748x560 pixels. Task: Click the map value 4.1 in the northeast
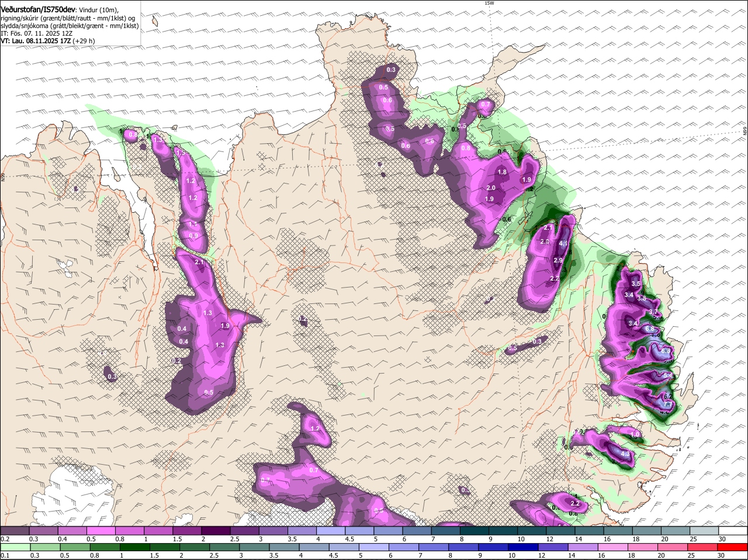tap(563, 244)
